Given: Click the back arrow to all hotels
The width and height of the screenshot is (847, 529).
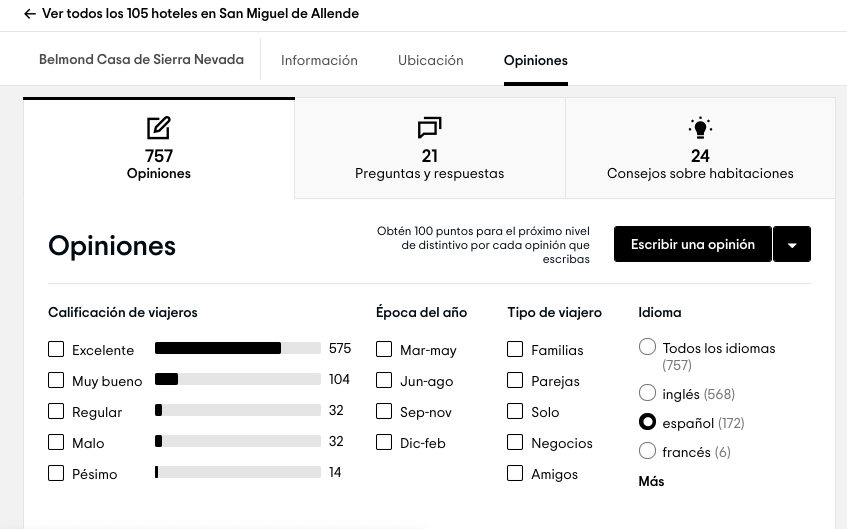Looking at the screenshot, I should [x=30, y=14].
